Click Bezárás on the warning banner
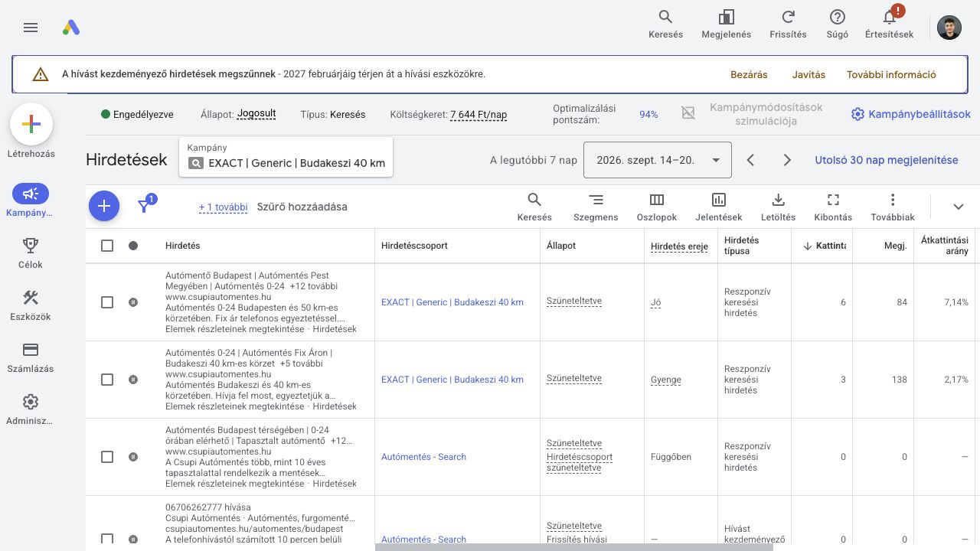 coord(749,74)
